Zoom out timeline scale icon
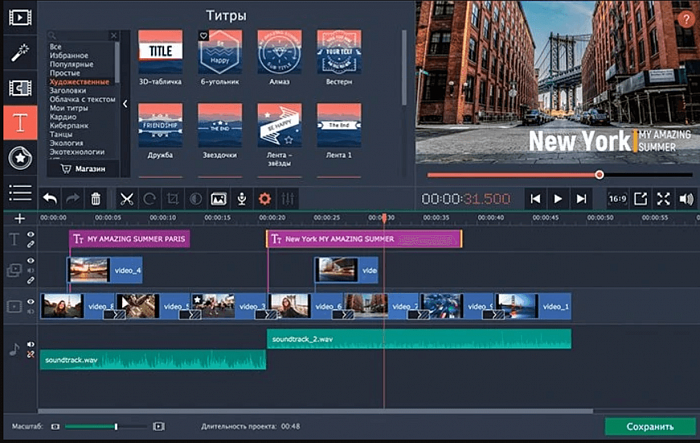 55,426
